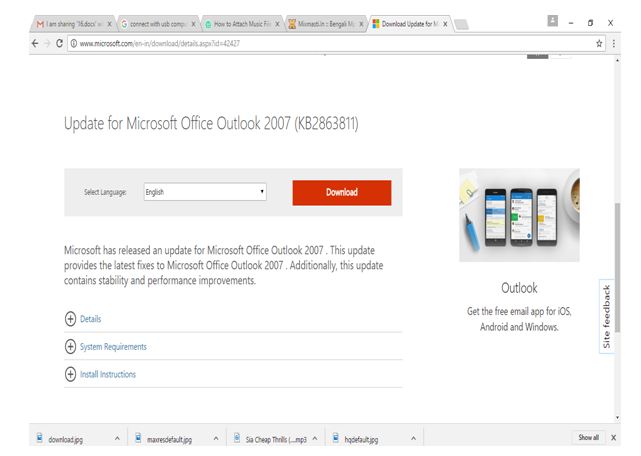Click the Chrome user profile icon
The image size is (641, 456).
[x=552, y=21]
